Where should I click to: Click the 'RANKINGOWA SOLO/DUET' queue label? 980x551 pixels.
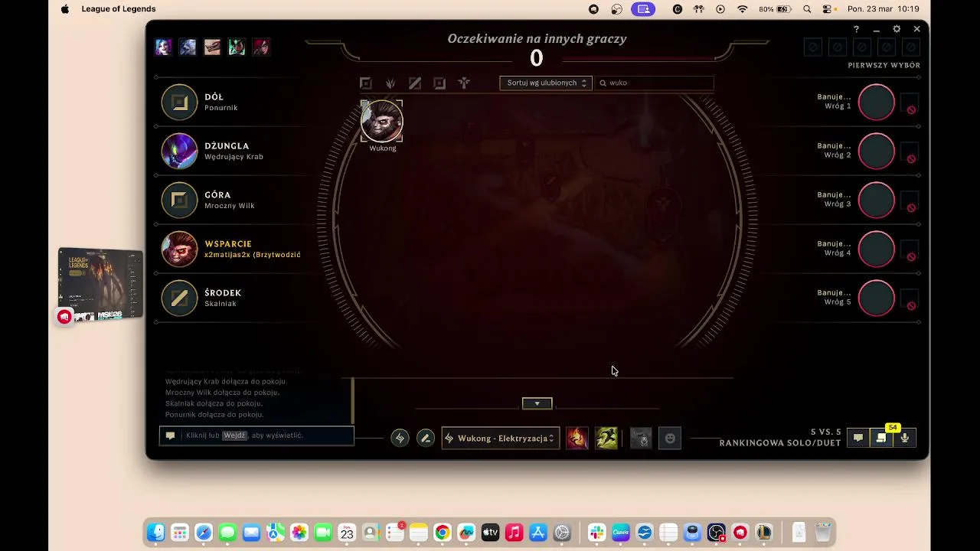[780, 443]
